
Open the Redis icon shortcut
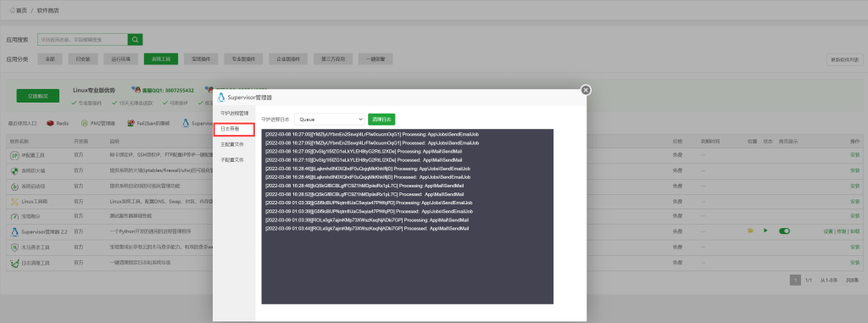coord(50,123)
